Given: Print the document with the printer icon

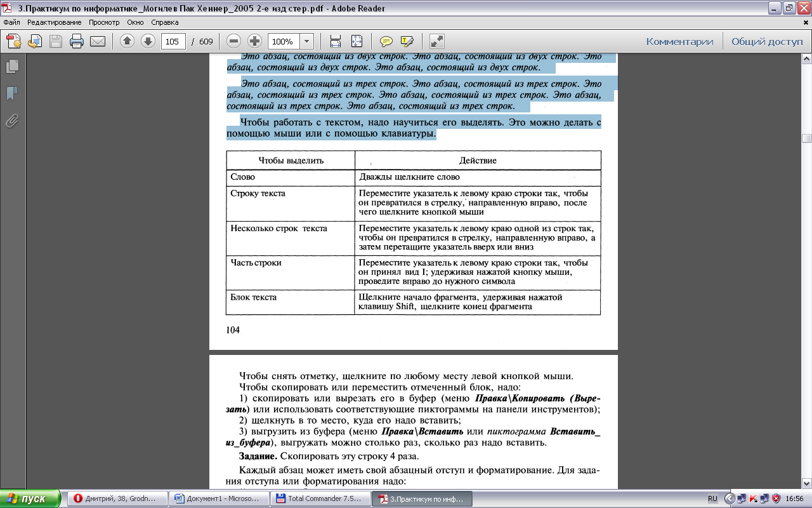Looking at the screenshot, I should [77, 41].
